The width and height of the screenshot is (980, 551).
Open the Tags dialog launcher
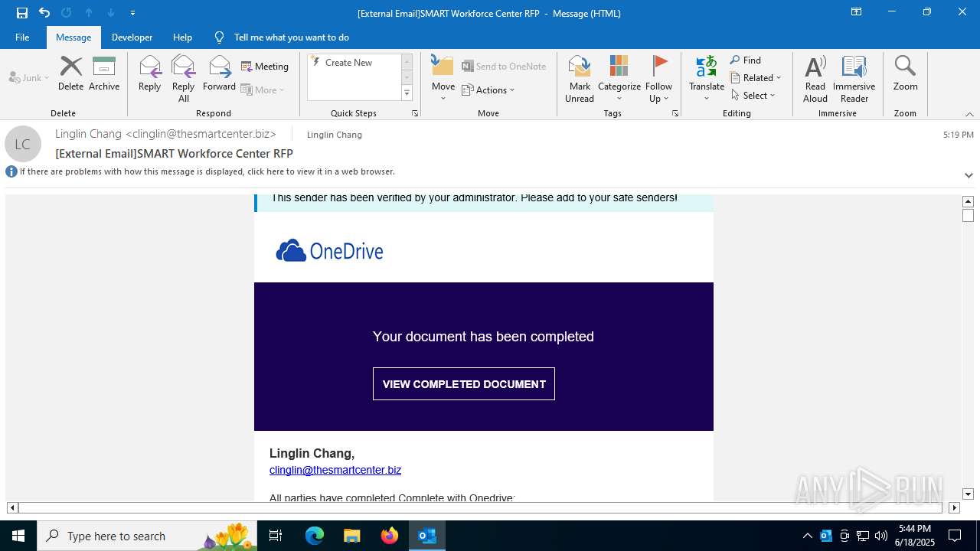[x=675, y=113]
